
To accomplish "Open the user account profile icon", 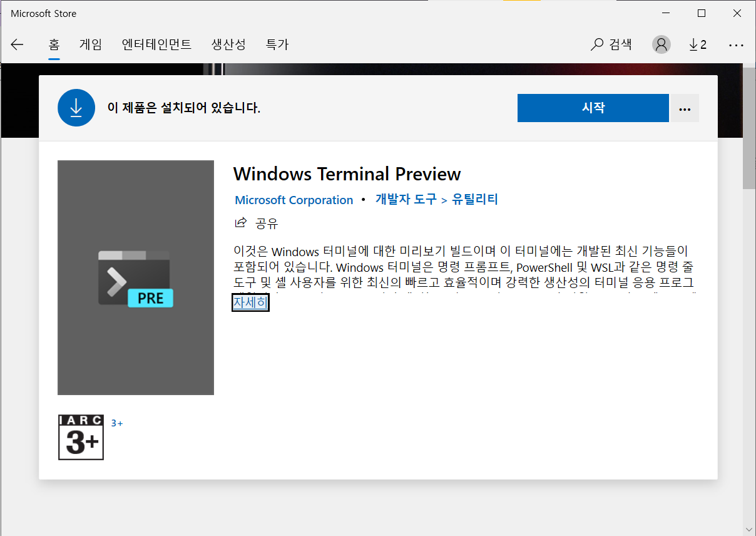I will click(x=661, y=44).
